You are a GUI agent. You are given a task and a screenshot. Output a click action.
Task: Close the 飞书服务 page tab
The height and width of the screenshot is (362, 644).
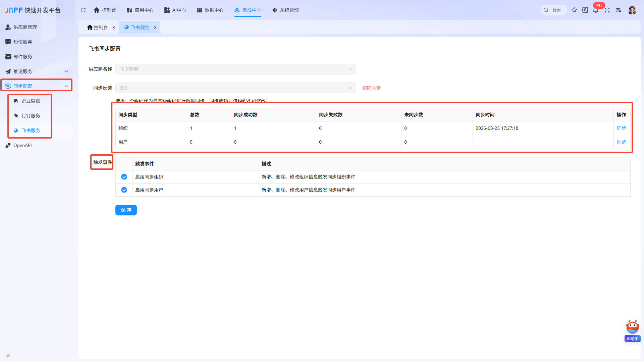(155, 28)
